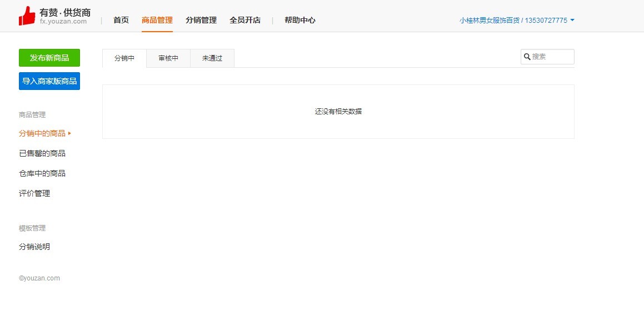Image resolution: width=644 pixels, height=326 pixels.
Task: Switch to the 未通过 tab
Action: [212, 58]
